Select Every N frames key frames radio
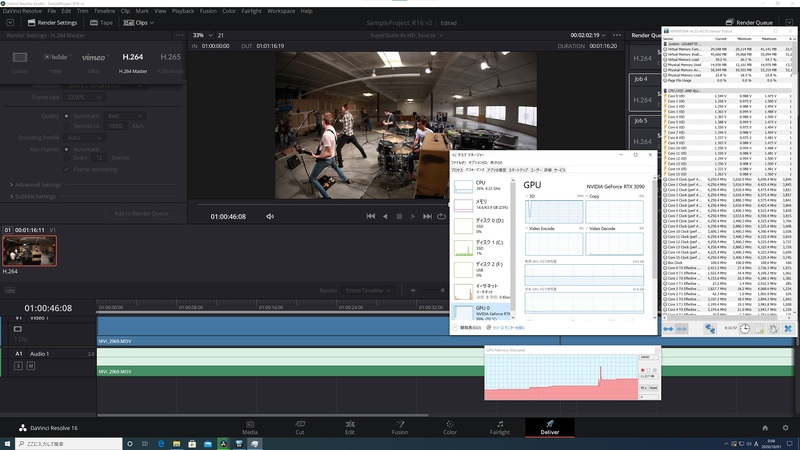The width and height of the screenshot is (800, 450). coord(66,158)
